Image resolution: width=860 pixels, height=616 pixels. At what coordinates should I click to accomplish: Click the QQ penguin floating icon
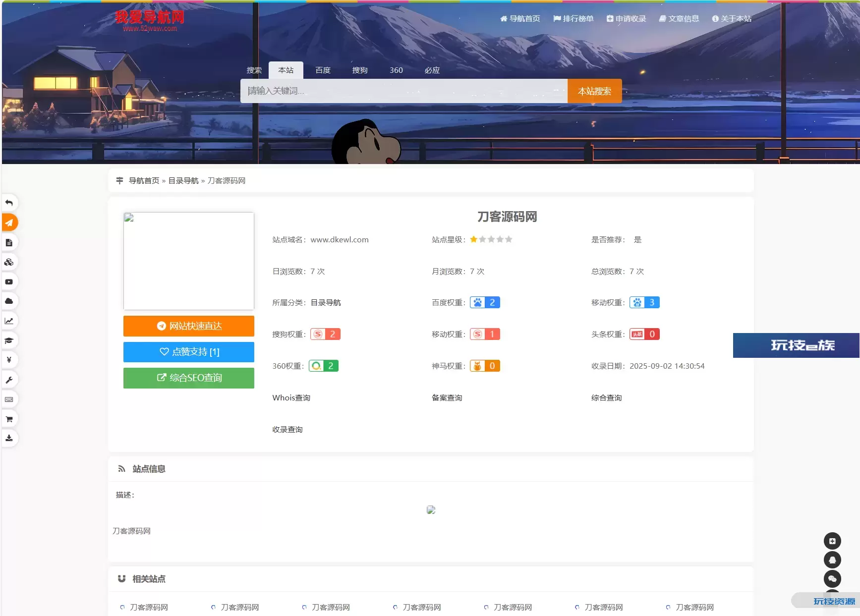tap(832, 560)
